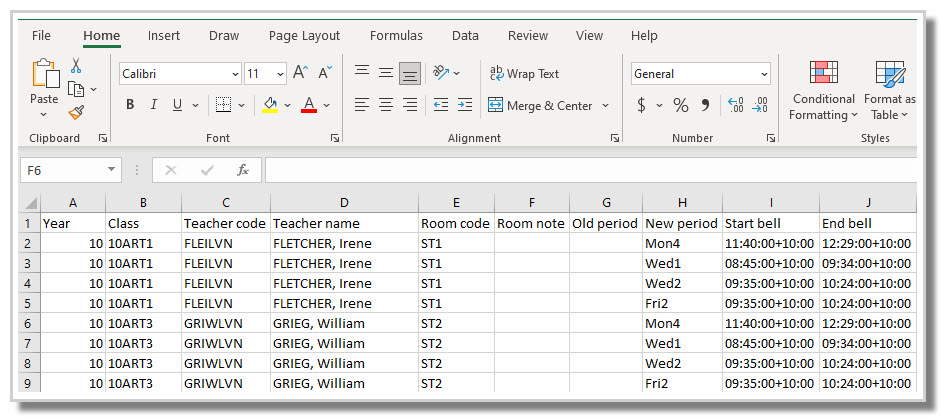Decrease font size with the smaller A
The width and height of the screenshot is (941, 418).
pos(325,74)
